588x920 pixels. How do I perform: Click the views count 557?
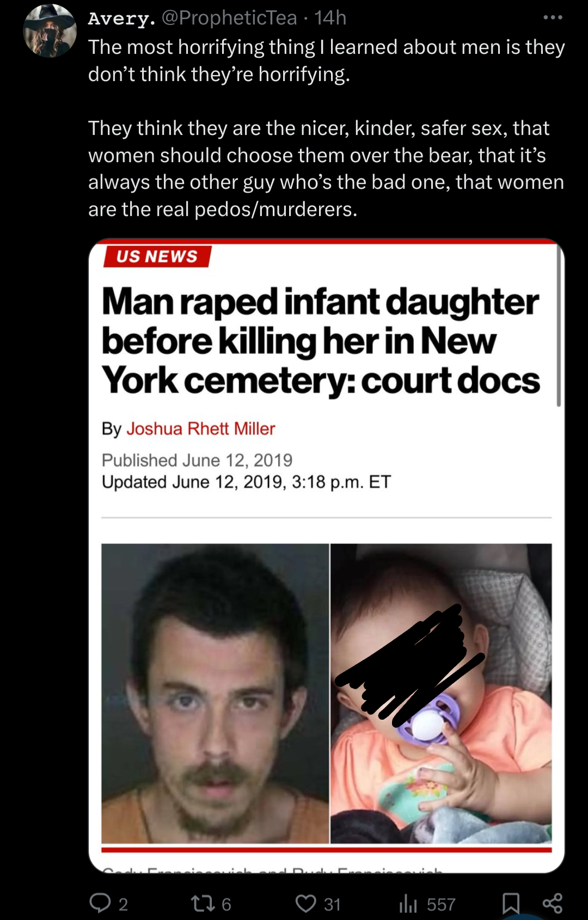click(441, 904)
